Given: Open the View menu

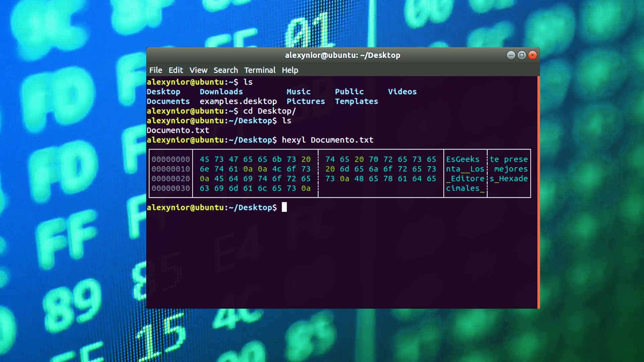Looking at the screenshot, I should click(x=198, y=70).
